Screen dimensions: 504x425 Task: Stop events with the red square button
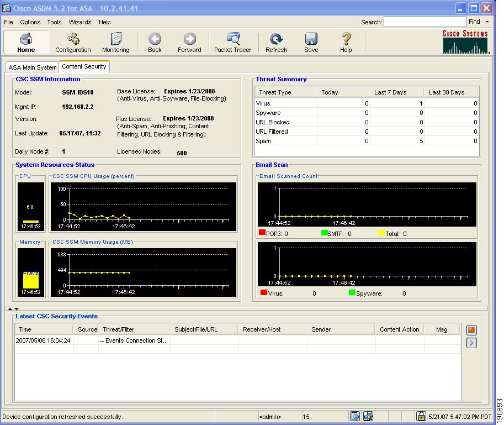[471, 330]
